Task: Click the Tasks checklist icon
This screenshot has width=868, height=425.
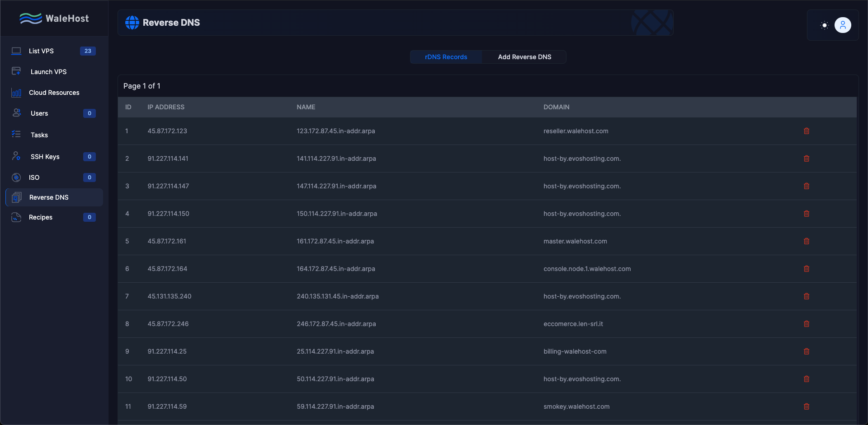Action: tap(16, 134)
